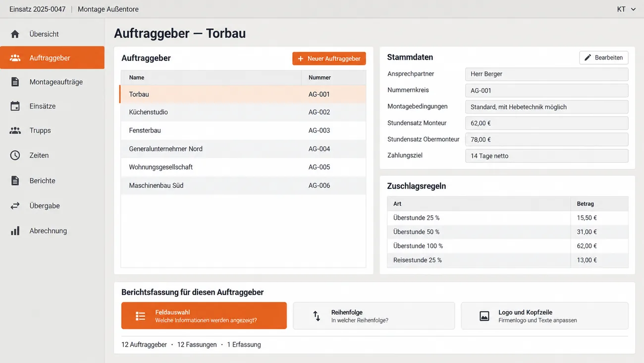Click the Stundensatz Monteur field 62,00 €

click(547, 123)
